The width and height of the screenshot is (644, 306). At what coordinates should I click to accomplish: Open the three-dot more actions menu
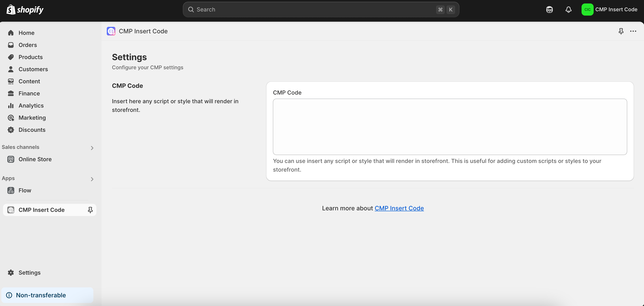(x=633, y=31)
